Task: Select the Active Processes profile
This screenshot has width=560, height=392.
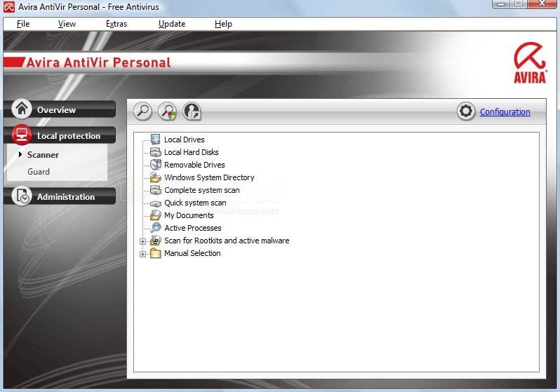Action: pos(193,228)
